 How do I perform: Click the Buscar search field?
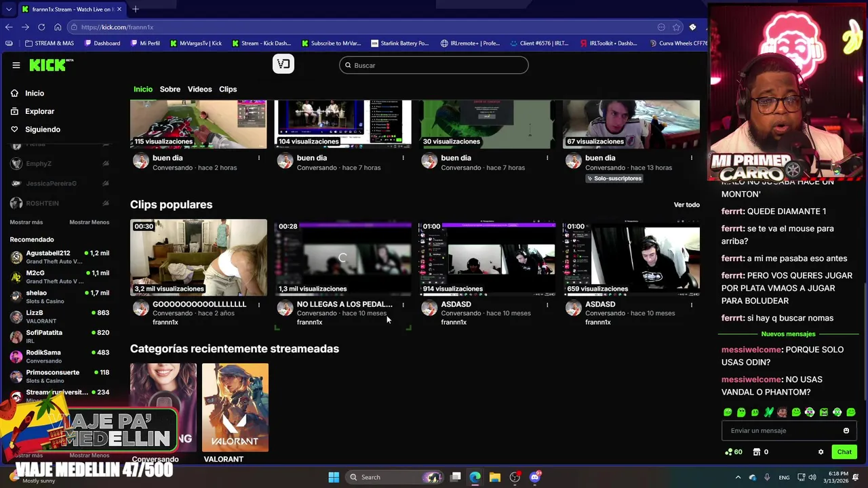click(x=434, y=65)
